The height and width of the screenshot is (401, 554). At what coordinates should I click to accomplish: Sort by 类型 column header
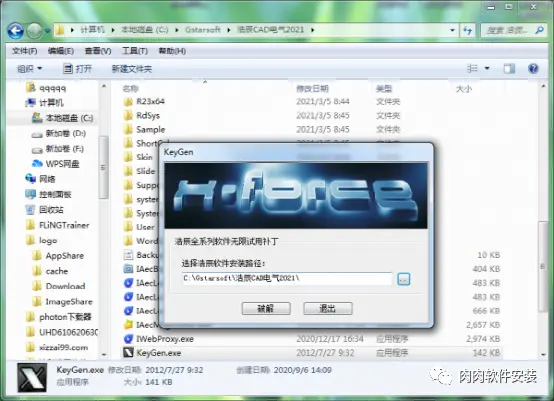tap(384, 89)
